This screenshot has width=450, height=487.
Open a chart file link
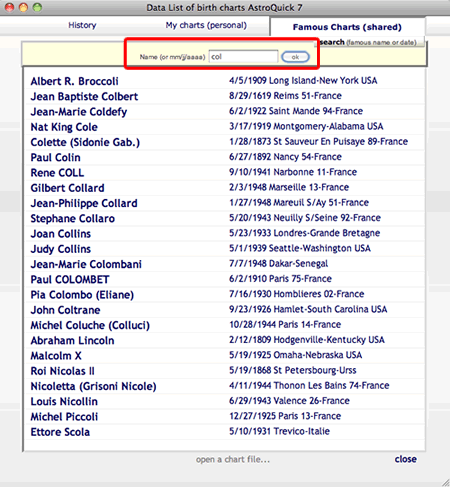click(233, 459)
